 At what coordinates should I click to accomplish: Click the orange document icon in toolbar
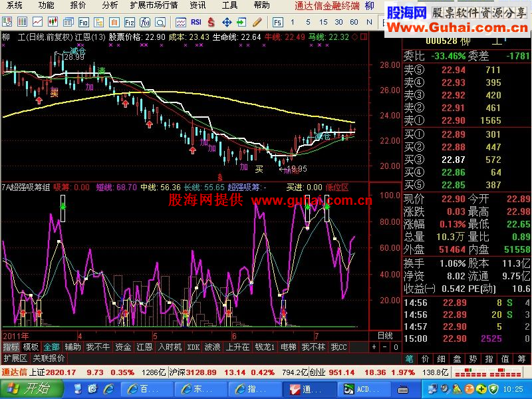114,22
